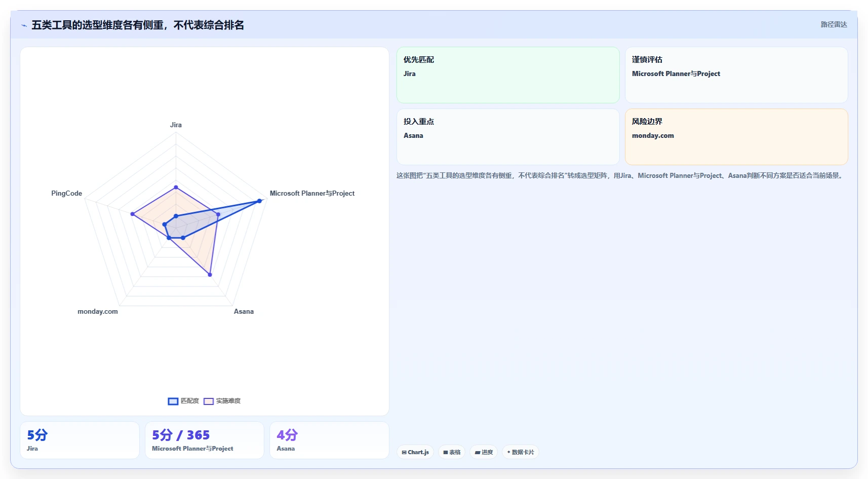Click the 匹配度 data point on Microsoft Planner axis
Image resolution: width=868 pixels, height=479 pixels.
point(259,201)
